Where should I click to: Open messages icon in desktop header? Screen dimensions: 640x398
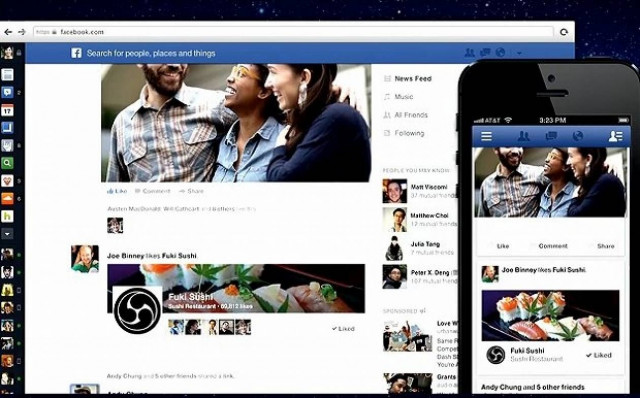485,53
